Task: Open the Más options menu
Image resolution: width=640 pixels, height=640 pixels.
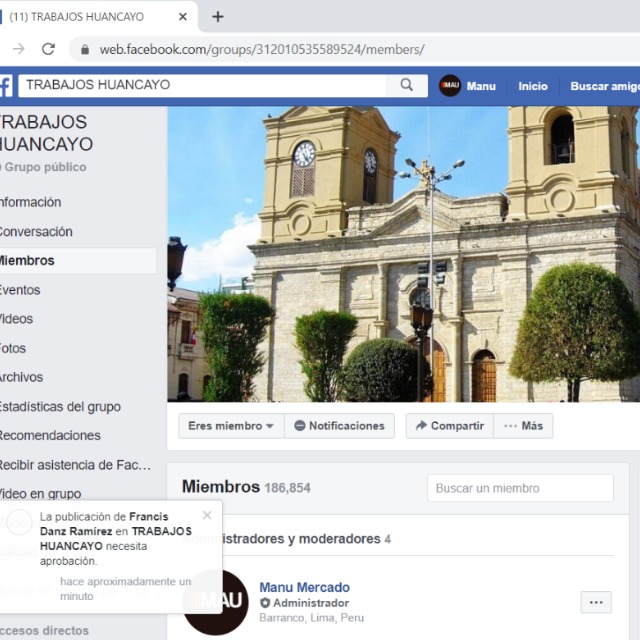Action: [x=523, y=426]
